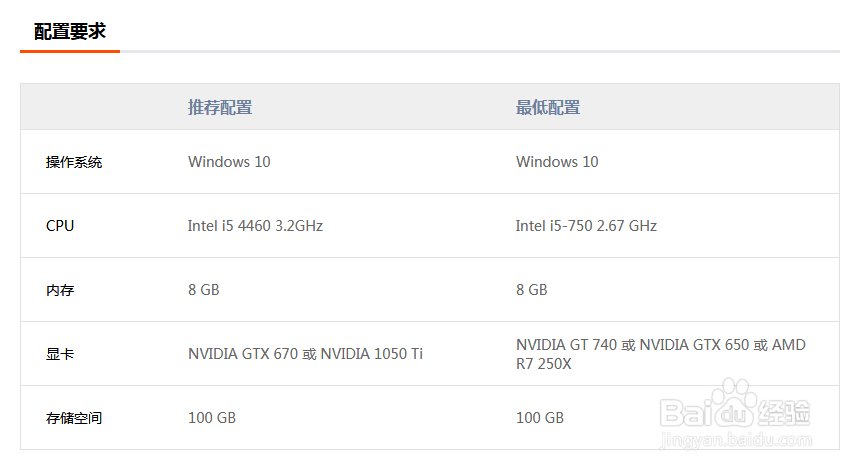The height and width of the screenshot is (470, 860).
Task: Click the 内存 row label
Action: 60,290
